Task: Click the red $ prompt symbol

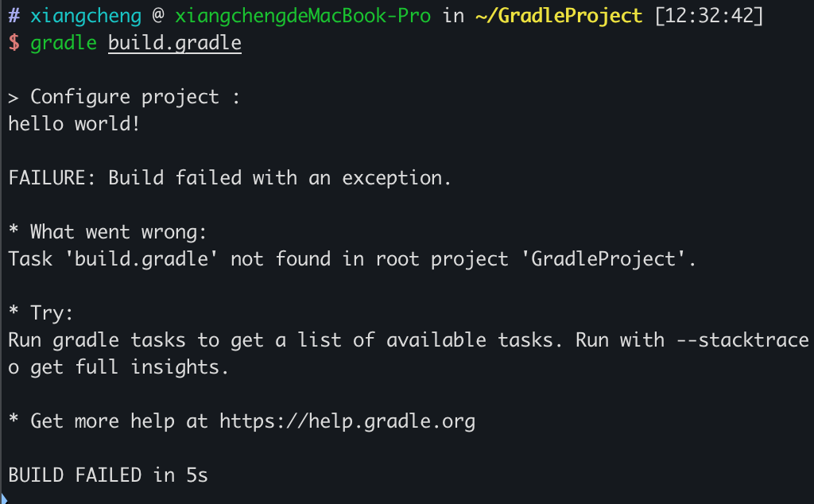Action: (x=14, y=43)
